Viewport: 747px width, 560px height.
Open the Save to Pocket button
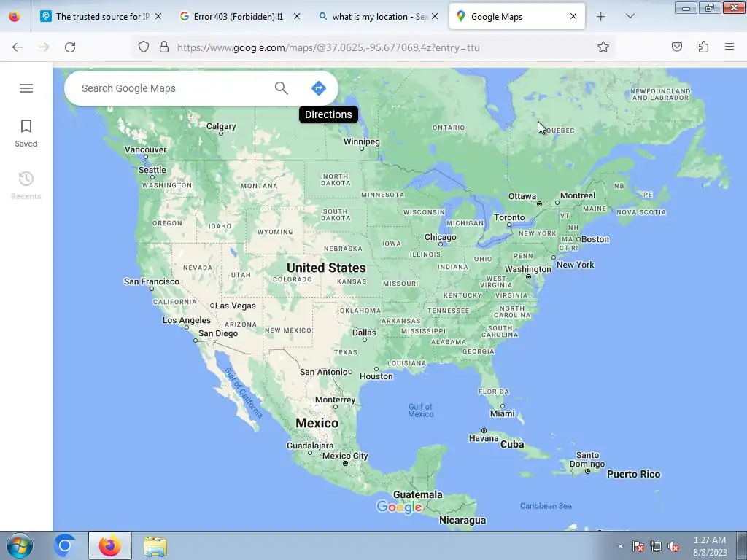coord(677,47)
